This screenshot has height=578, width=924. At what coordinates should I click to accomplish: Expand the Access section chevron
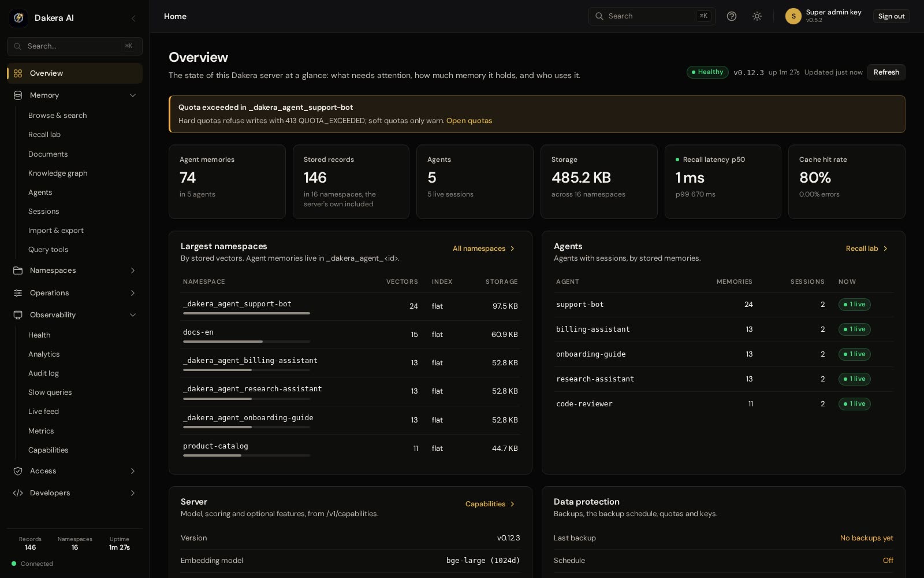click(x=133, y=471)
